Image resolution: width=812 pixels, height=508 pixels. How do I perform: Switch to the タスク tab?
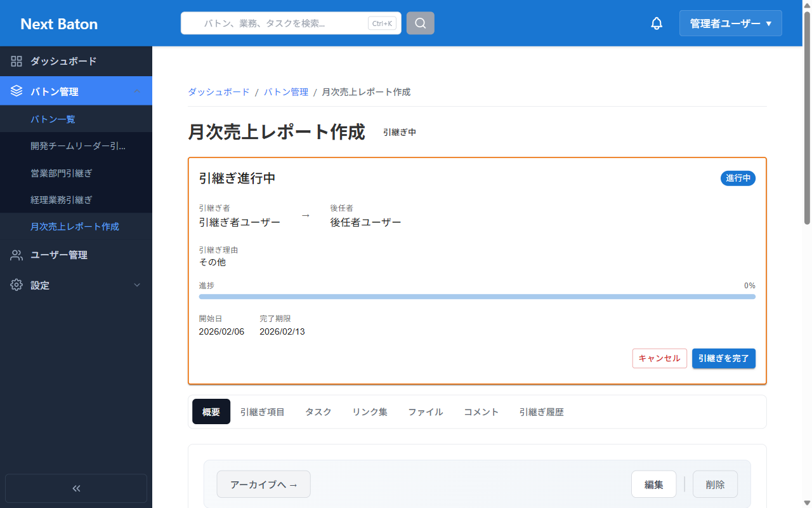pos(317,411)
